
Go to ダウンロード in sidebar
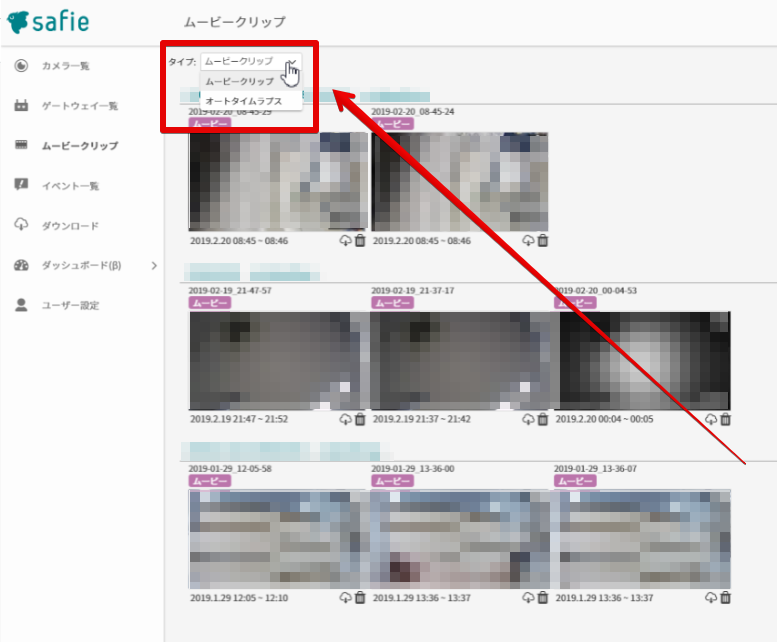[70, 226]
